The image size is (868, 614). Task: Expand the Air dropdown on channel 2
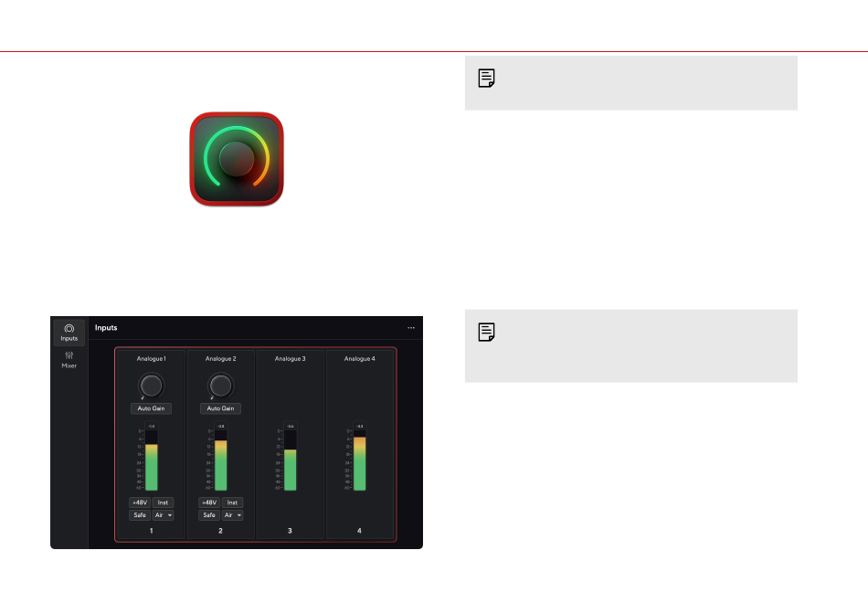(232, 515)
